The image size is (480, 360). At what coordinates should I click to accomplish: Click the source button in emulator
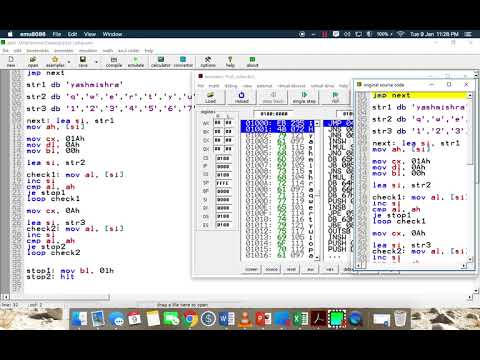(272, 269)
